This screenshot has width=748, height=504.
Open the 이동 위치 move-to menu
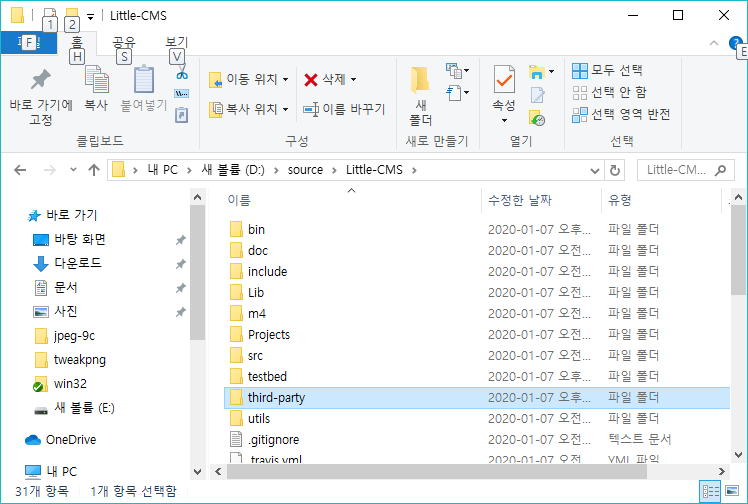(x=249, y=79)
